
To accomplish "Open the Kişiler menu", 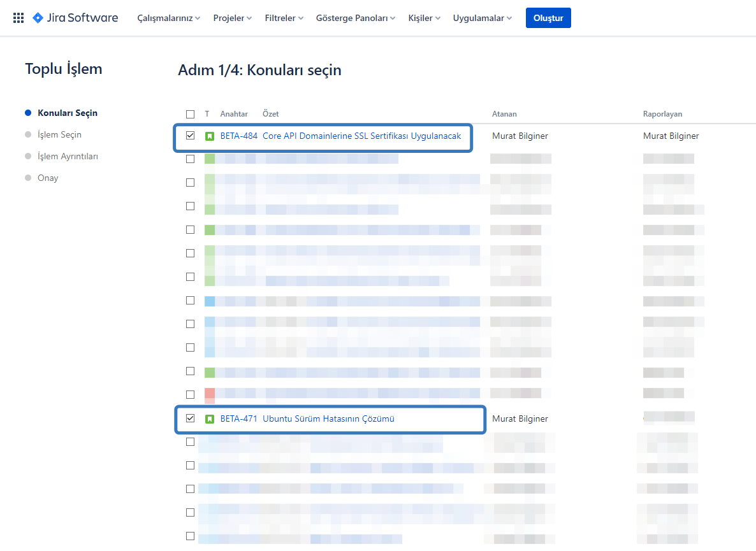I will 423,18.
